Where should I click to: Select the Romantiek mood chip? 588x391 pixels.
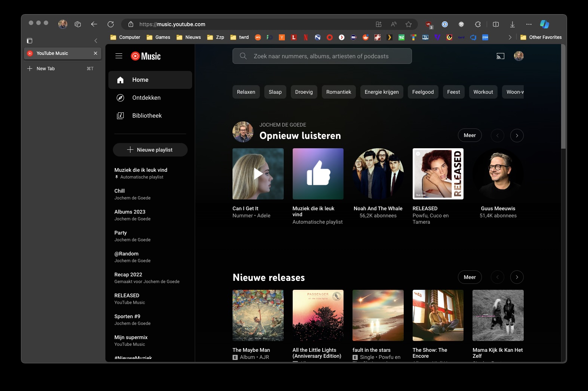[339, 92]
